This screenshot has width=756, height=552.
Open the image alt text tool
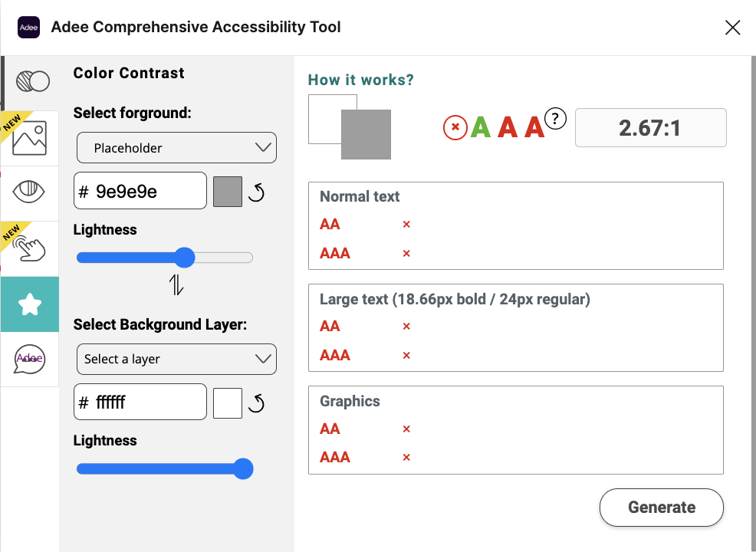29,138
